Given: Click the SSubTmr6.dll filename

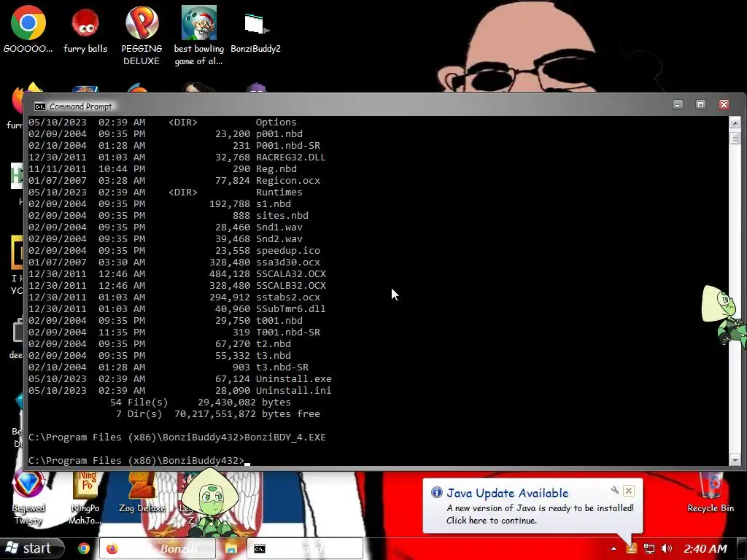Looking at the screenshot, I should 290,309.
